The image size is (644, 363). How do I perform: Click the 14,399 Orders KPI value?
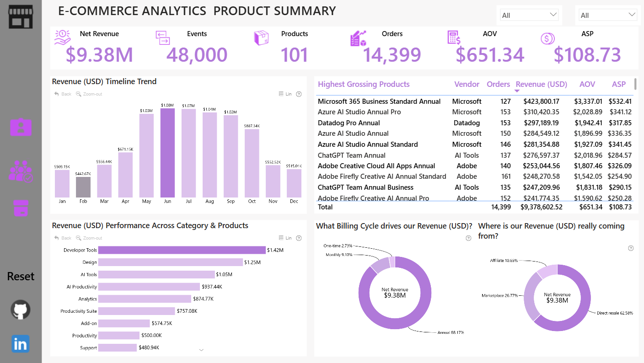click(x=392, y=55)
